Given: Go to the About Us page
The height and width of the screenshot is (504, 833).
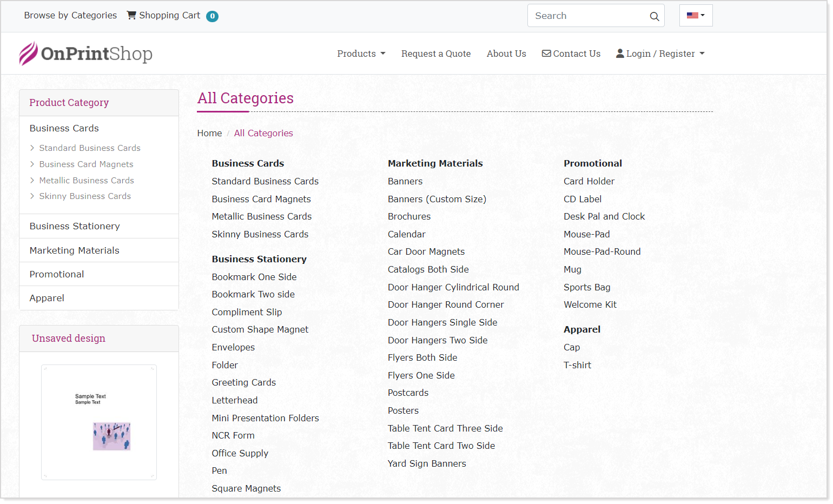Looking at the screenshot, I should coord(506,54).
